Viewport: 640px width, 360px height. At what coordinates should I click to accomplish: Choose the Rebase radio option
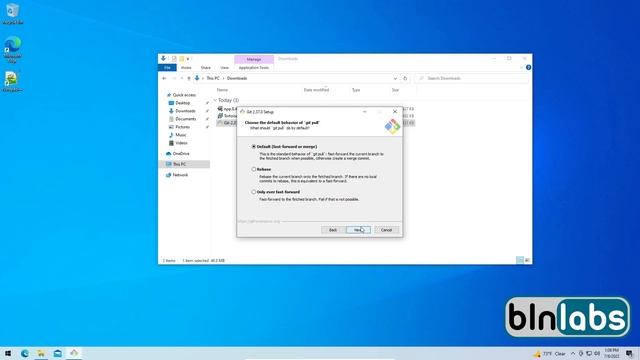coord(253,169)
